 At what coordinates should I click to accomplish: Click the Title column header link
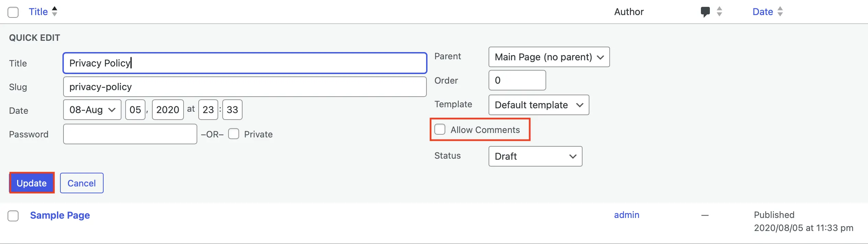pyautogui.click(x=38, y=11)
